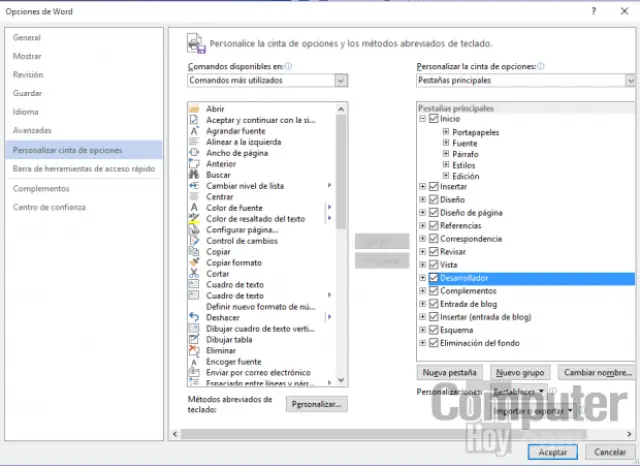Click the Color de fuente icon

(x=193, y=208)
